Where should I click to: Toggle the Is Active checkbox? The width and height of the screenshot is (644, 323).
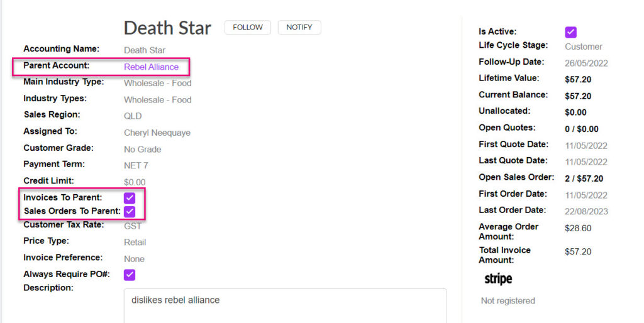(570, 32)
